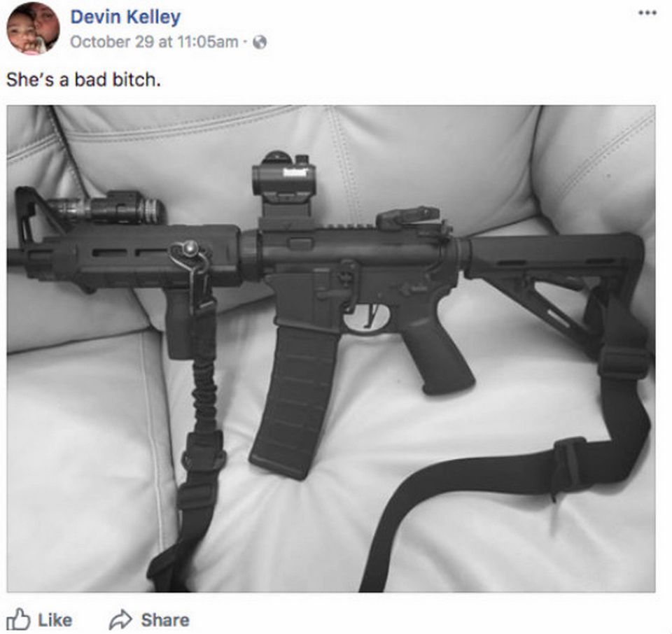Click the curved-arrow Share icon
Image resolution: width=672 pixels, height=634 pixels.
120,619
